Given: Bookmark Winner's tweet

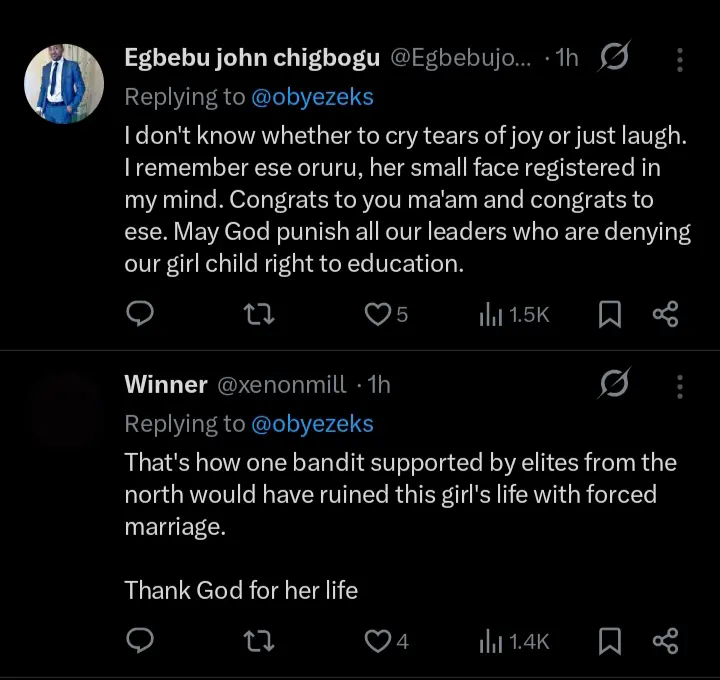Looking at the screenshot, I should 609,641.
